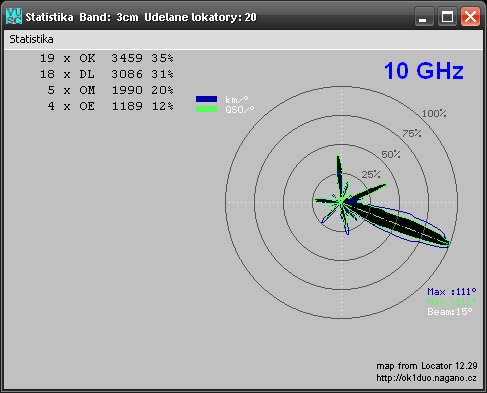Select the DL country statistics row
This screenshot has width=487, height=393.
tap(107, 74)
